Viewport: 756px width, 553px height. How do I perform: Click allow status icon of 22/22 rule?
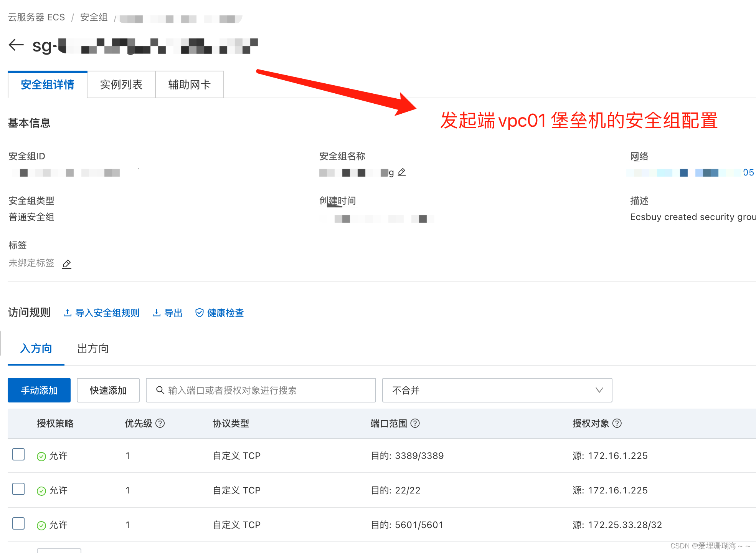(x=41, y=491)
